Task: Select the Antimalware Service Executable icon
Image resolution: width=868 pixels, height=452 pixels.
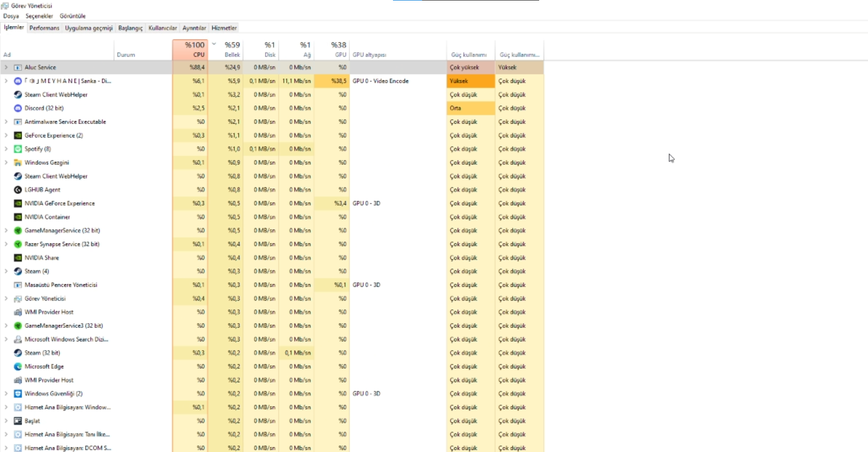Action: point(18,122)
